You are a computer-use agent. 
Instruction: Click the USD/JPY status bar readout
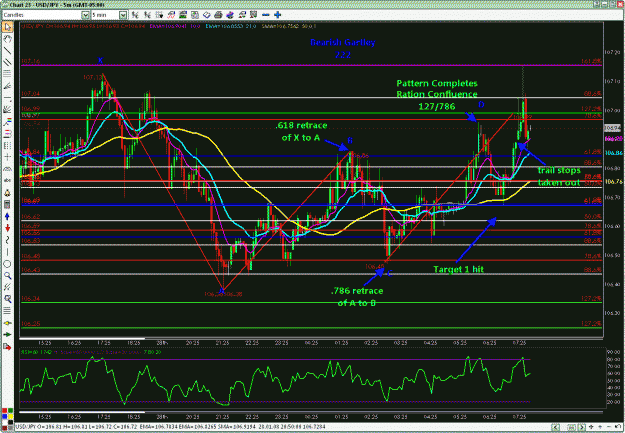coord(170,427)
